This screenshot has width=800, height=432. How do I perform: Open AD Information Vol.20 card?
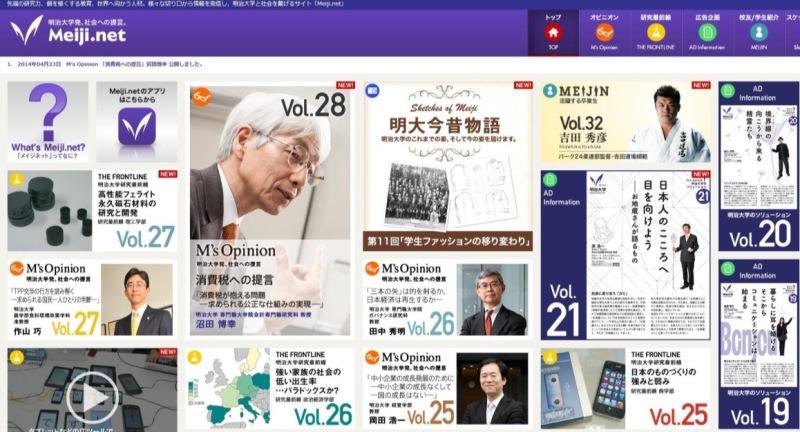click(759, 166)
